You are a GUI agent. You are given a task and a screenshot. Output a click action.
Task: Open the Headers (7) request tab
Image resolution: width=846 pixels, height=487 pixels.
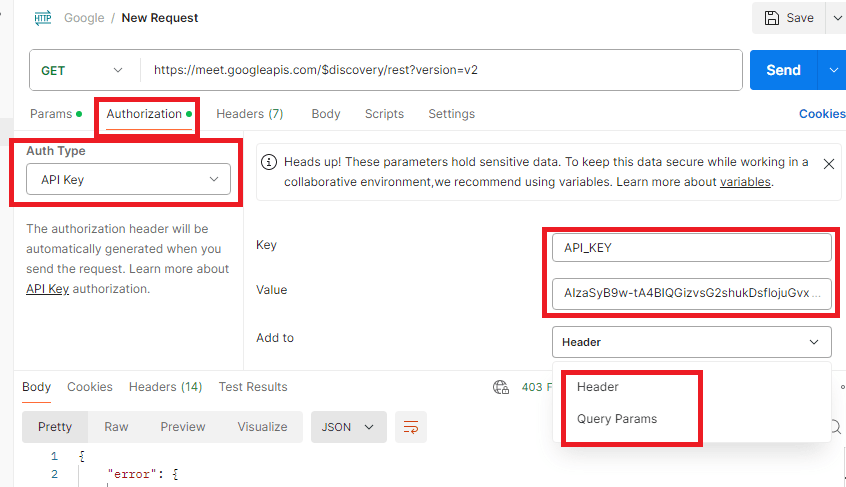249,114
